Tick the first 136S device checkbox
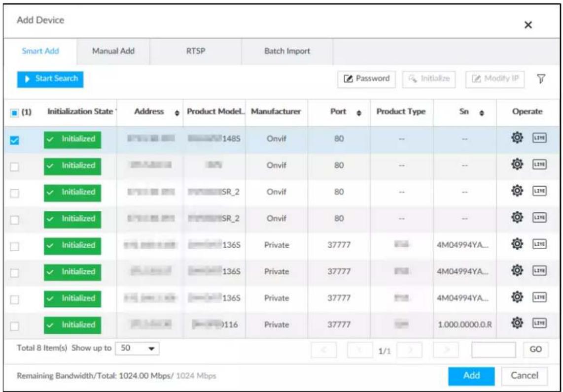Screen dimensions: 563x392 pyautogui.click(x=14, y=246)
